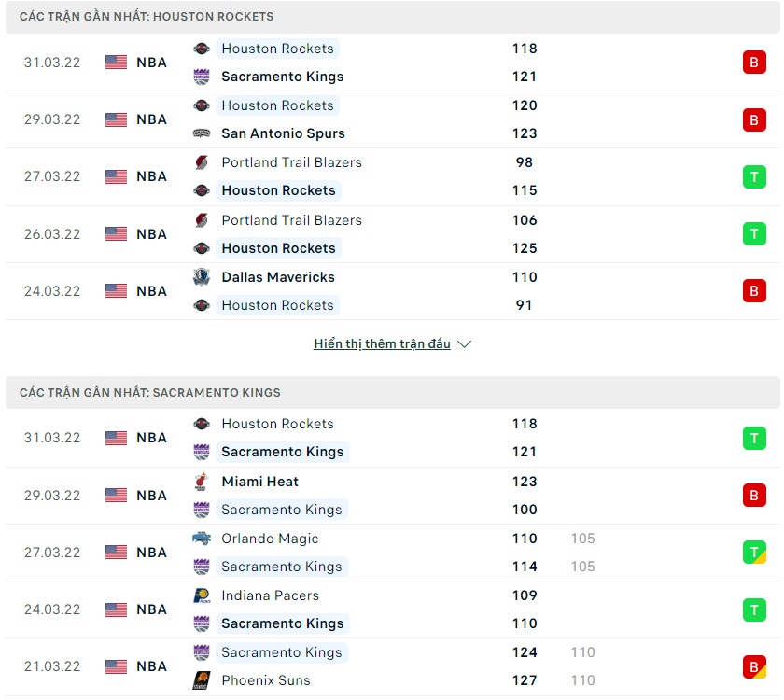Click the NBA label on 21.03.22 match

click(151, 666)
